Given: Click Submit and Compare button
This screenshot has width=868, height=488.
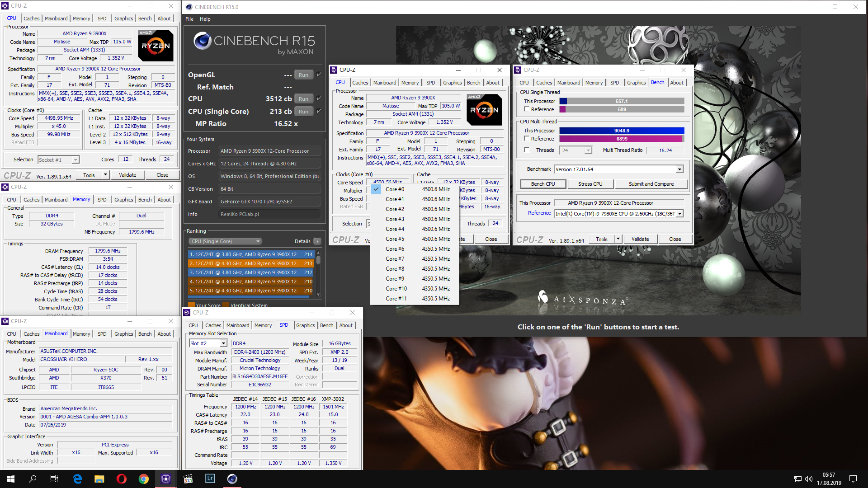Looking at the screenshot, I should point(651,184).
